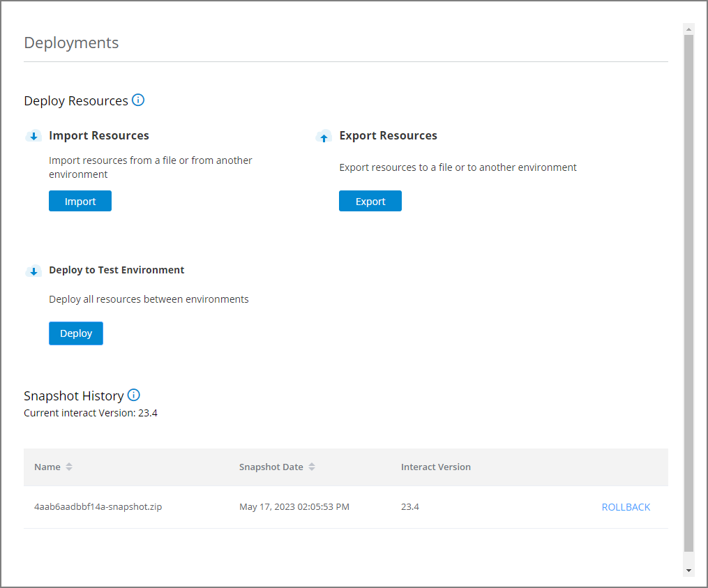708x588 pixels.
Task: Click the vertical scrollbar thumb
Action: [x=688, y=294]
